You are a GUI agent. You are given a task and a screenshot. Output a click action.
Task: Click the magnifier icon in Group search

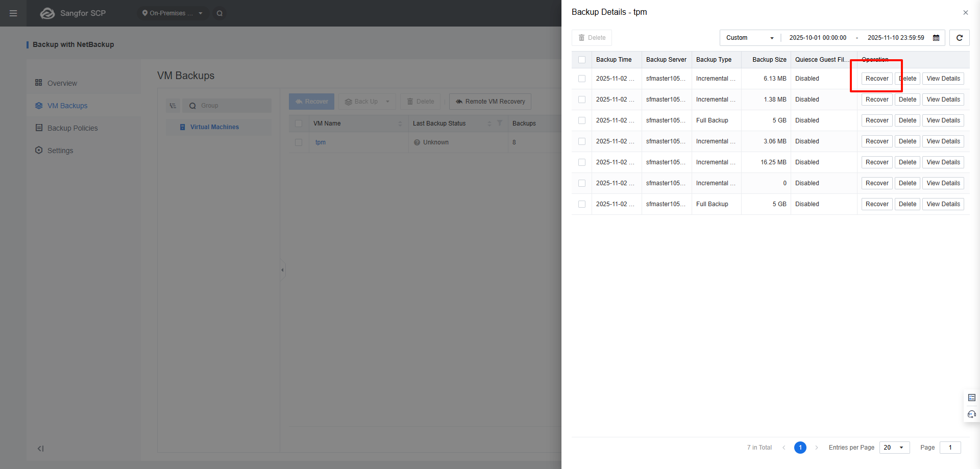(192, 106)
